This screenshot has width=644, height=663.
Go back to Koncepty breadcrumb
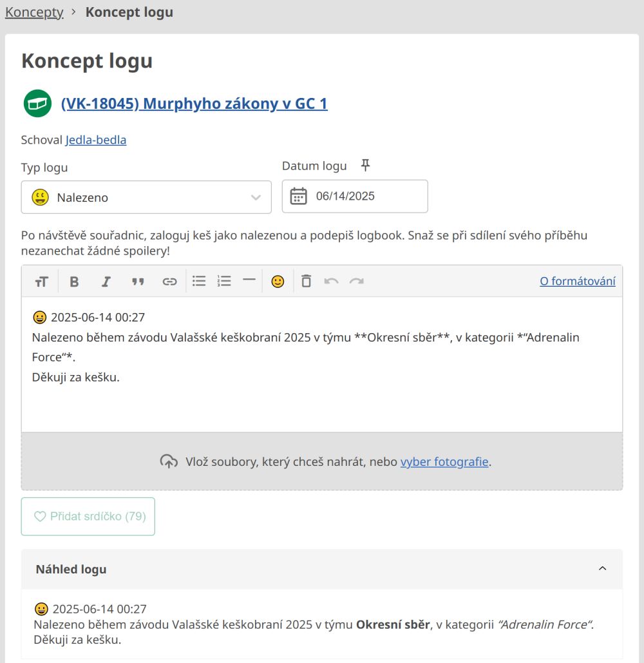[x=34, y=12]
